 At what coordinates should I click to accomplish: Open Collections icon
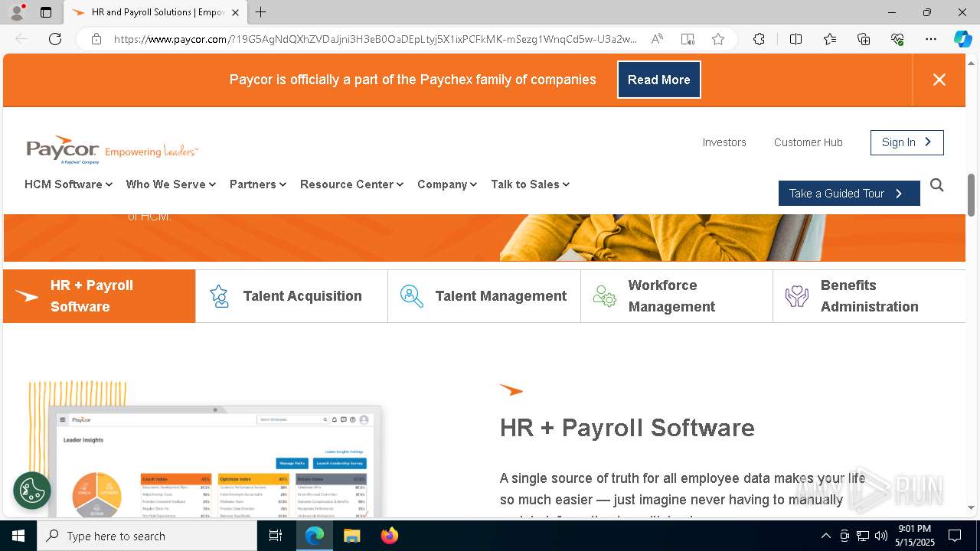point(864,39)
